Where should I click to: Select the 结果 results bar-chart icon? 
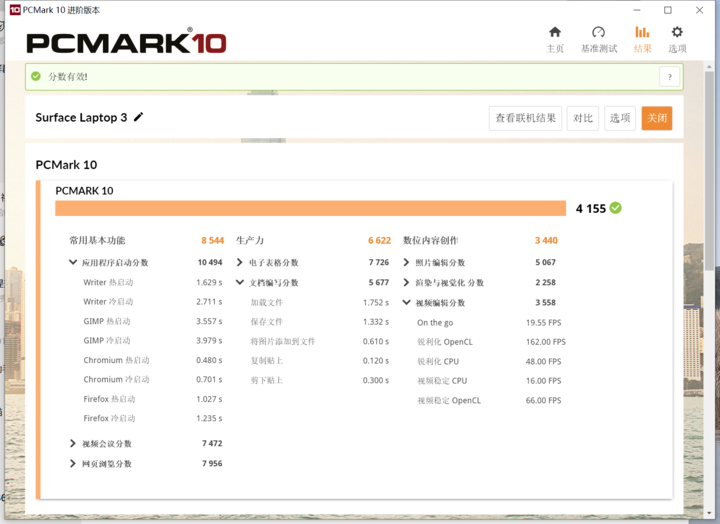642,32
